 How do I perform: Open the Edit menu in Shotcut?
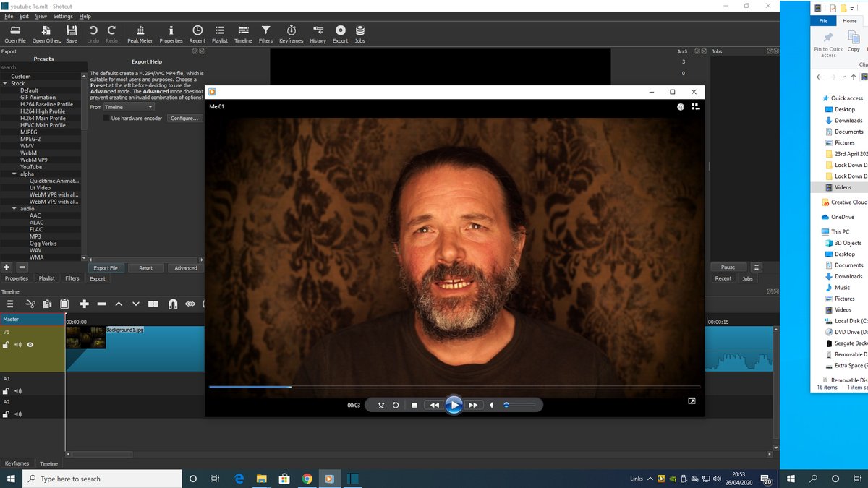click(25, 16)
